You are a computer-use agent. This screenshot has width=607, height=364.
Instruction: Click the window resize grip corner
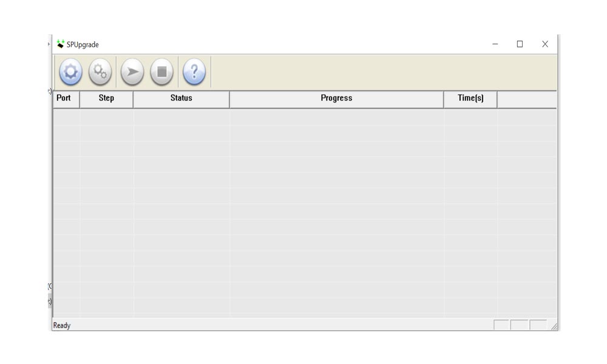point(554,327)
